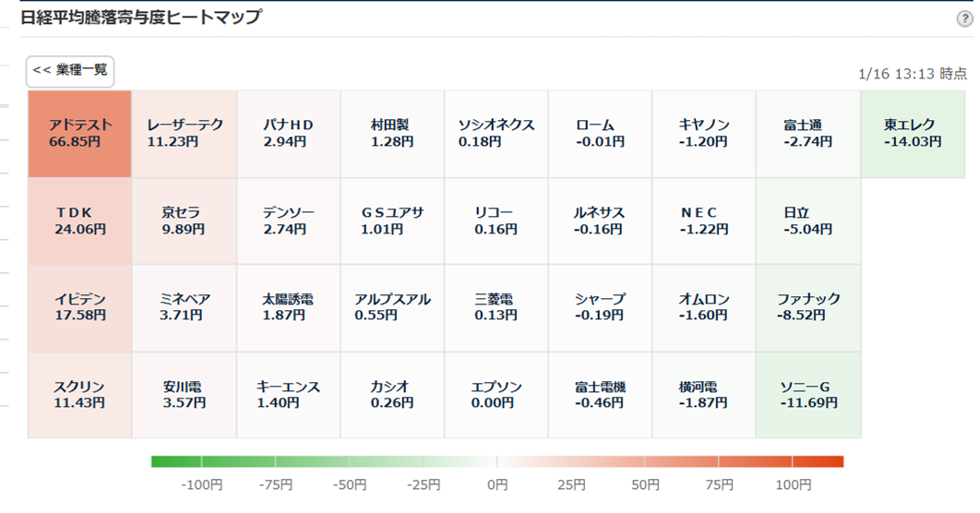
Task: Select the ソニーG heatmap cell
Action: coord(808,395)
